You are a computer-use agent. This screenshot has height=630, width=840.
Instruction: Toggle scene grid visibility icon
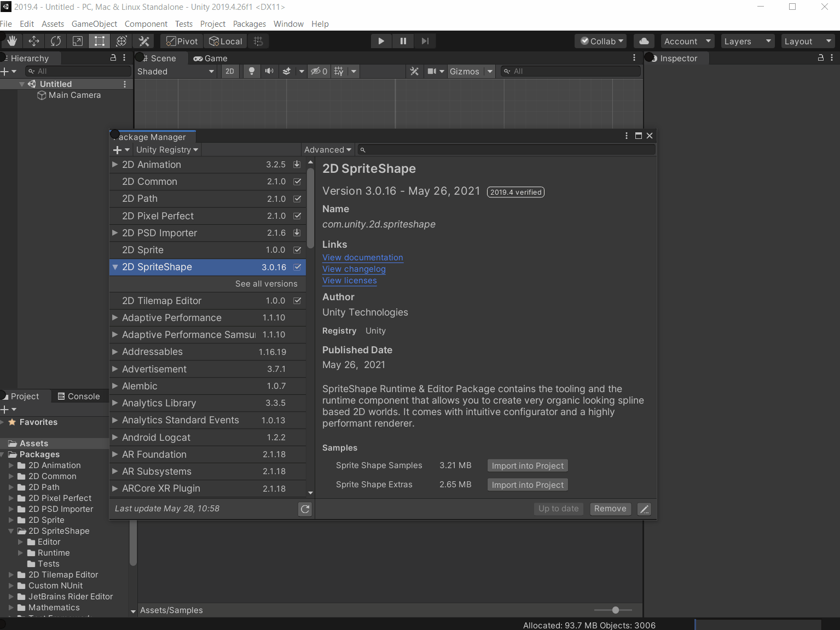coord(339,71)
